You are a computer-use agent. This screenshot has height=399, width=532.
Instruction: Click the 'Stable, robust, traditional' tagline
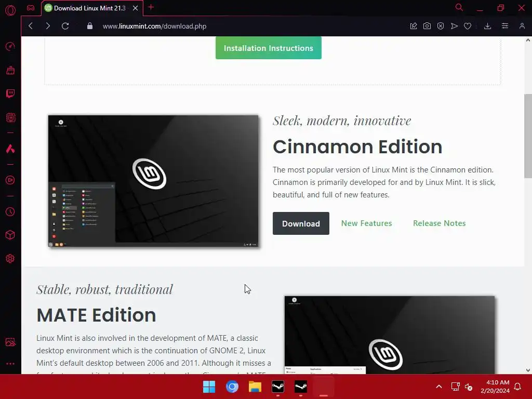105,289
